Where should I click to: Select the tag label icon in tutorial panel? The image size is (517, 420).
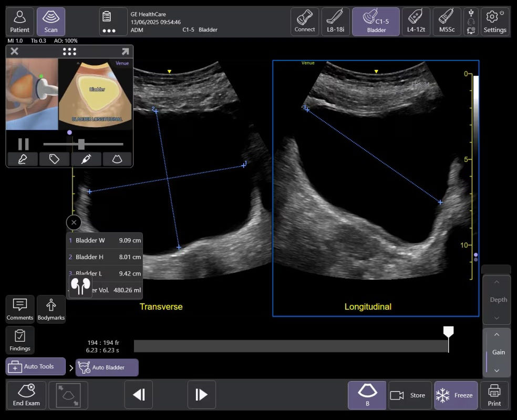click(54, 159)
